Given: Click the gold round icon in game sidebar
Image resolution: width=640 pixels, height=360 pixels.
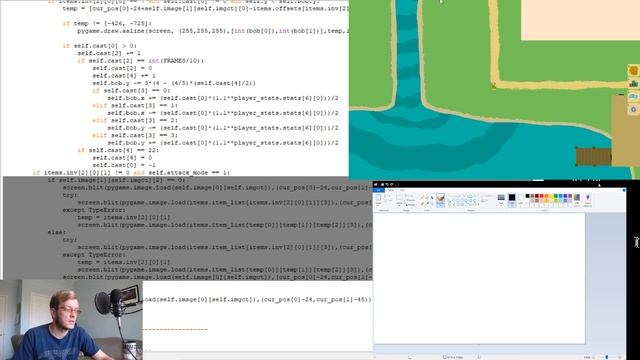Looking at the screenshot, I should (x=633, y=71).
